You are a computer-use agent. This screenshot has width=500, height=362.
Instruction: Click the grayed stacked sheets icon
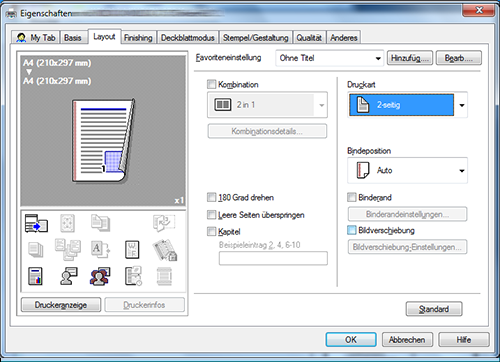coord(36,250)
